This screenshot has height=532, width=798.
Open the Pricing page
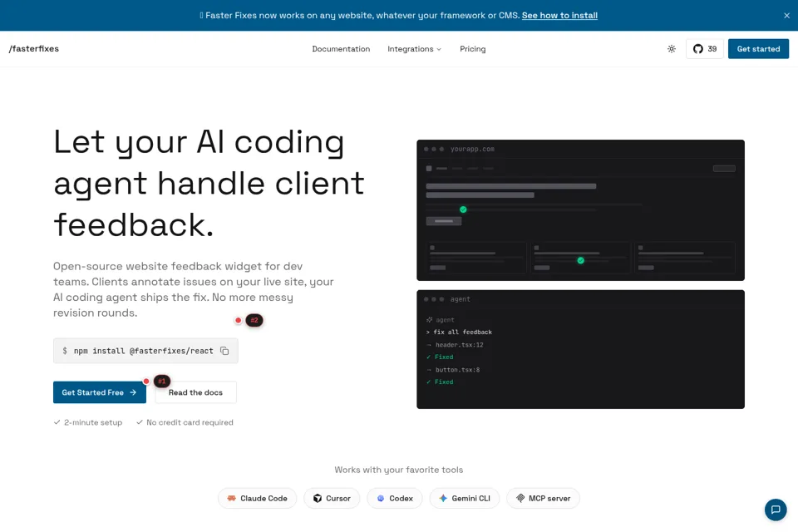tap(472, 49)
